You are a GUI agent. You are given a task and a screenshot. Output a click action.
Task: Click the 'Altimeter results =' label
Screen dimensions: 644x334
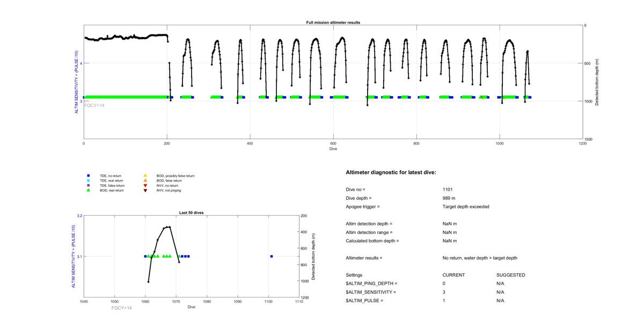pos(364,258)
